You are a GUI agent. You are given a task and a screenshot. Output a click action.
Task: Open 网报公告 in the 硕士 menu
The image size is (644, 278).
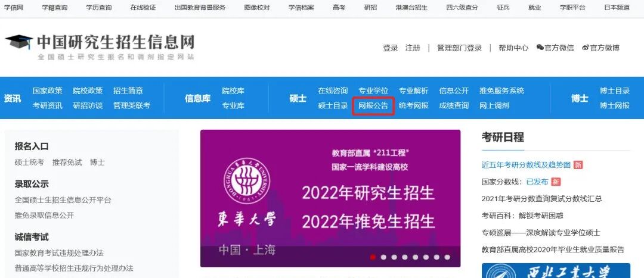click(x=373, y=106)
